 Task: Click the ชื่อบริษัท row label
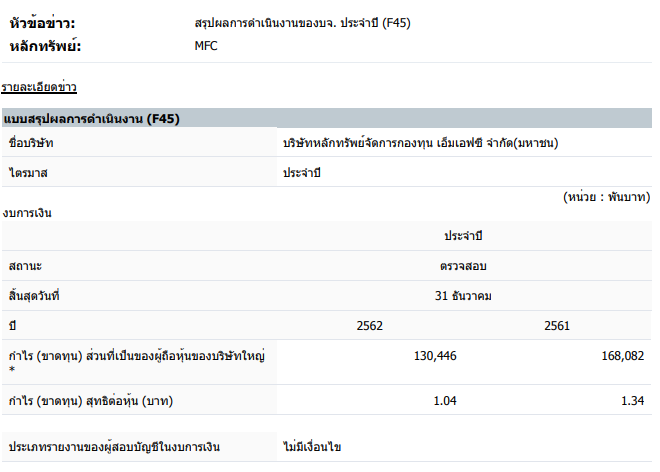coord(31,143)
